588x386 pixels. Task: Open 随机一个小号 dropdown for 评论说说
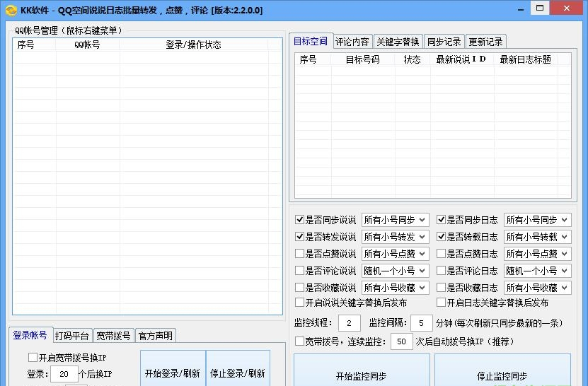coord(395,271)
